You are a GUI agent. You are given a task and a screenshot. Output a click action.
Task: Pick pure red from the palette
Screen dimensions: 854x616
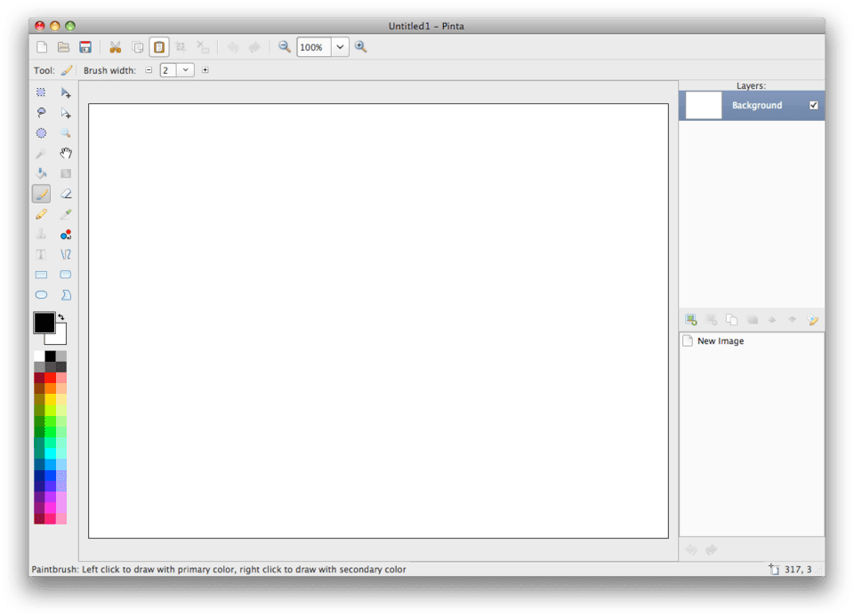pyautogui.click(x=50, y=378)
